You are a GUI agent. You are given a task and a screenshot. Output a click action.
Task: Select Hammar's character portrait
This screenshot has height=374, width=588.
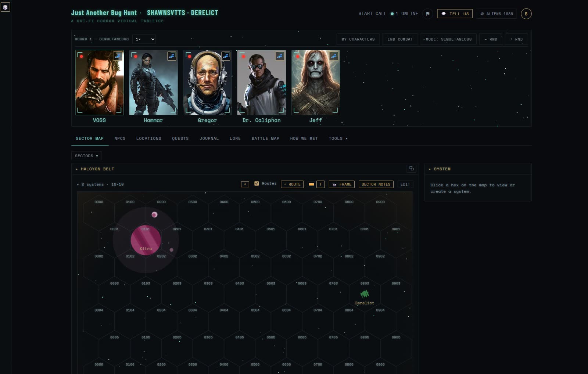point(154,83)
